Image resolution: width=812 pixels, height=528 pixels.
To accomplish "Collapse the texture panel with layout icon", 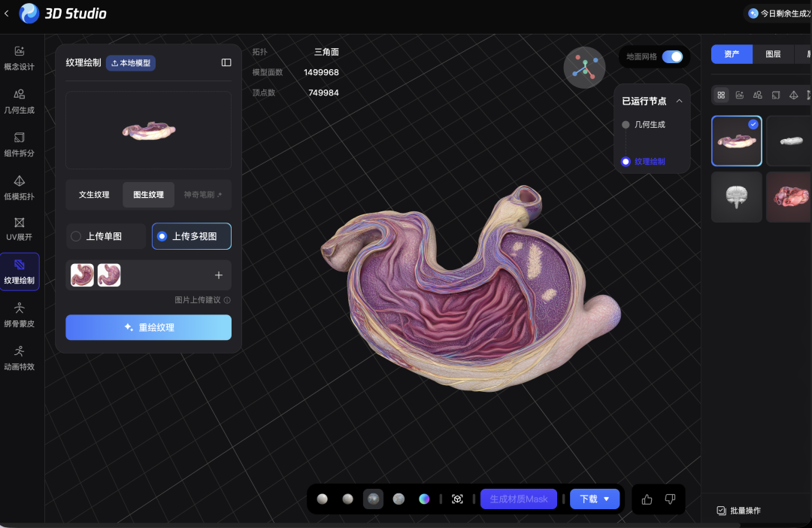I will point(226,62).
